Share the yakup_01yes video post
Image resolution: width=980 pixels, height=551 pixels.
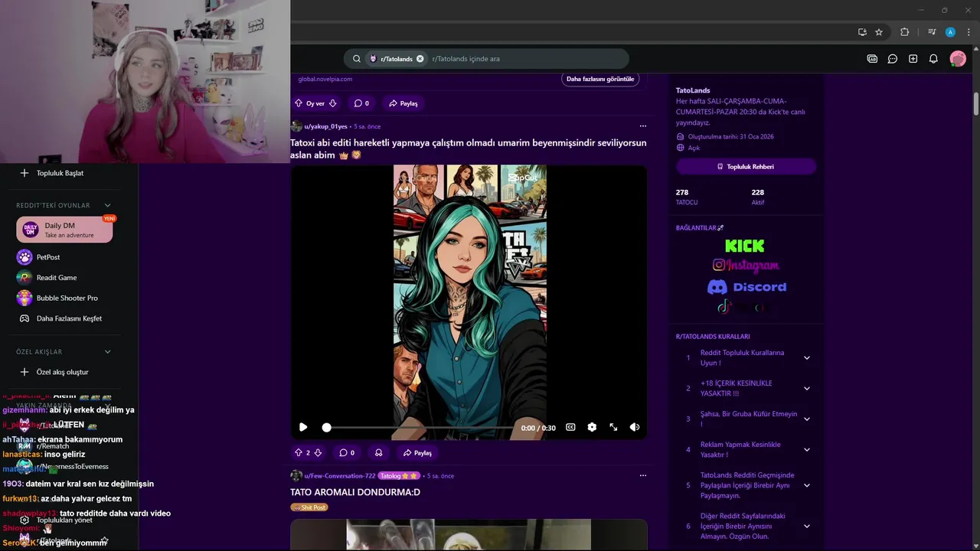click(417, 453)
